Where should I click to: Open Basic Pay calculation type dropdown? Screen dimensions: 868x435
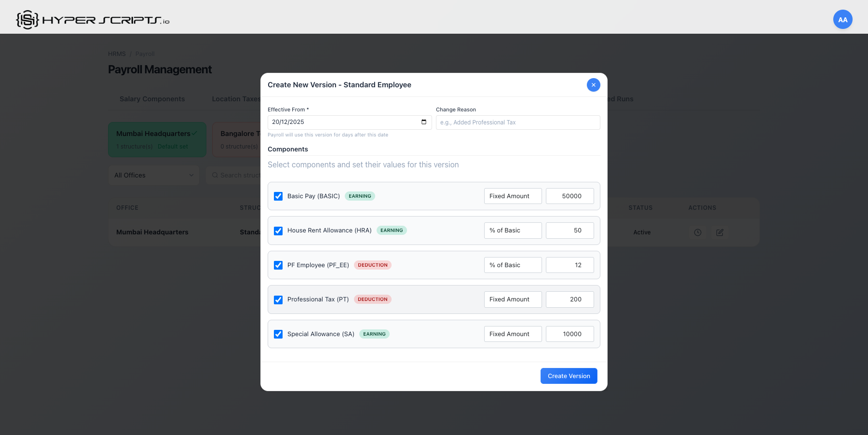coord(513,196)
